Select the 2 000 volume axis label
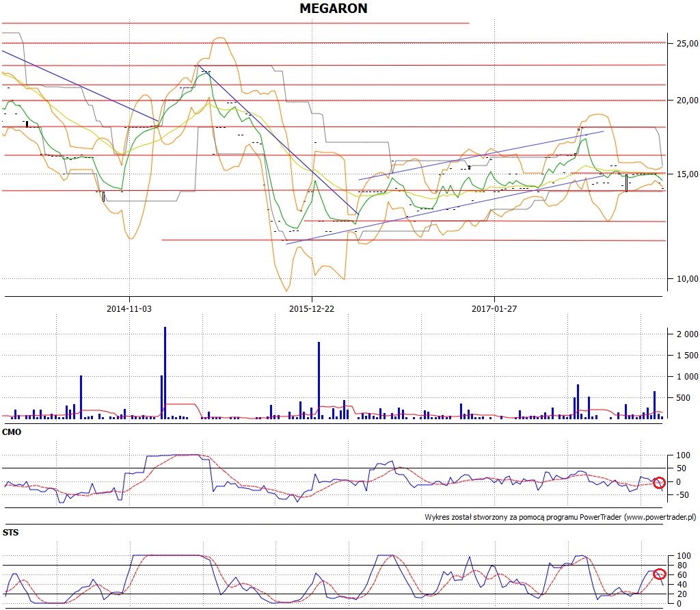Viewport: 700px width, 610px height. (x=688, y=334)
